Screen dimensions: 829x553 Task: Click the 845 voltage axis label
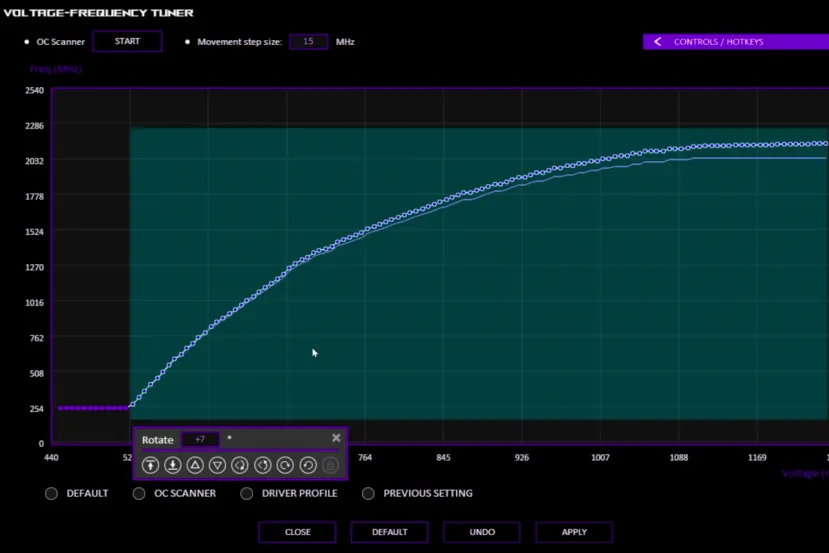pos(443,457)
